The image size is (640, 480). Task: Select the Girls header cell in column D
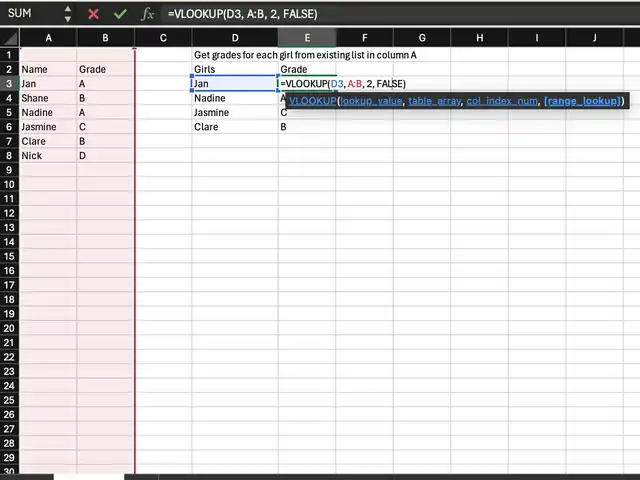[235, 70]
